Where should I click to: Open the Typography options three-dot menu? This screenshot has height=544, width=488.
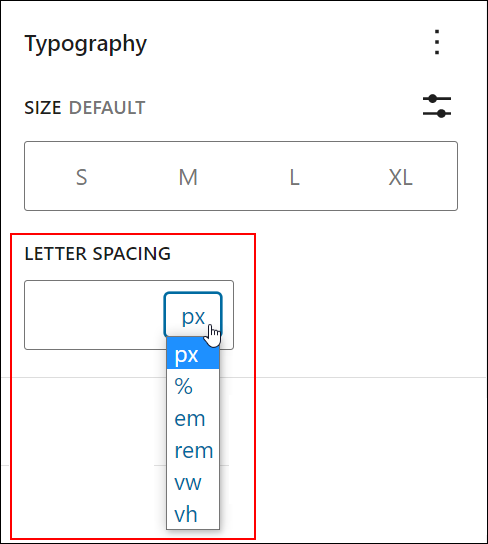coord(437,42)
